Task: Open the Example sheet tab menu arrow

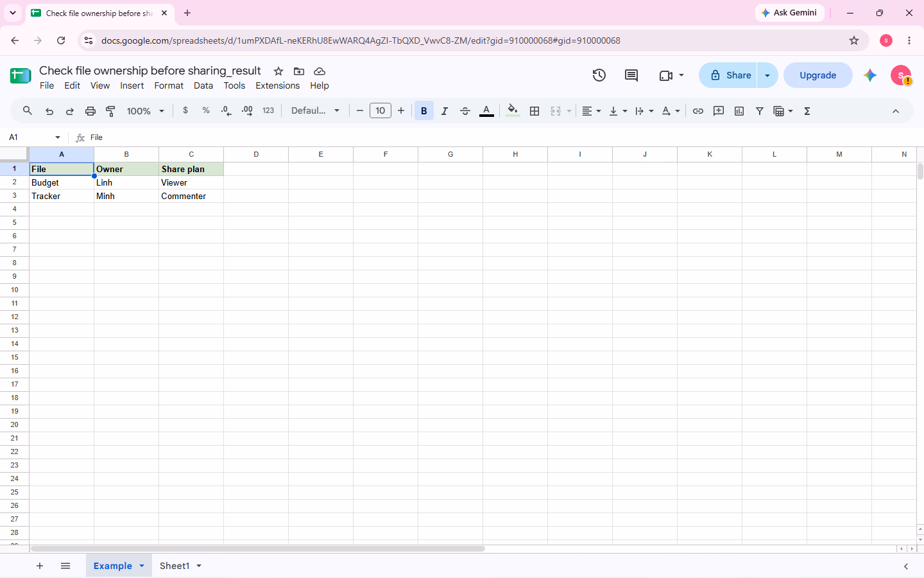Action: coord(142,566)
